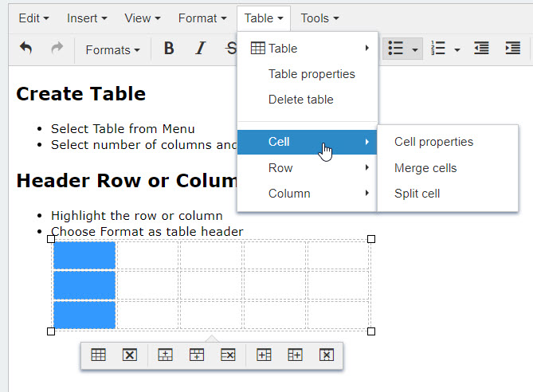The height and width of the screenshot is (392, 533).
Task: Select Merge cells from the submenu
Action: pyautogui.click(x=425, y=168)
